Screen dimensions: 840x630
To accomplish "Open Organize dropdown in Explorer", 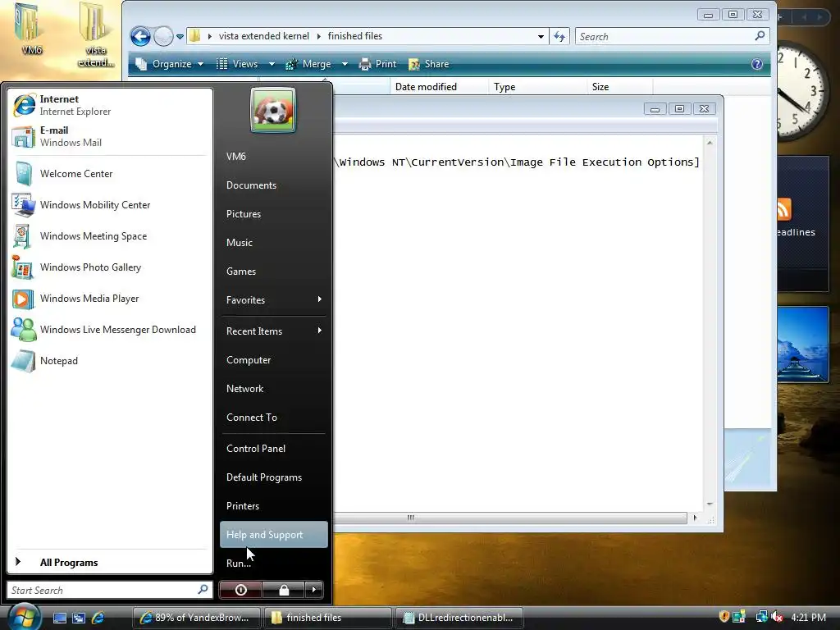I will [x=169, y=64].
